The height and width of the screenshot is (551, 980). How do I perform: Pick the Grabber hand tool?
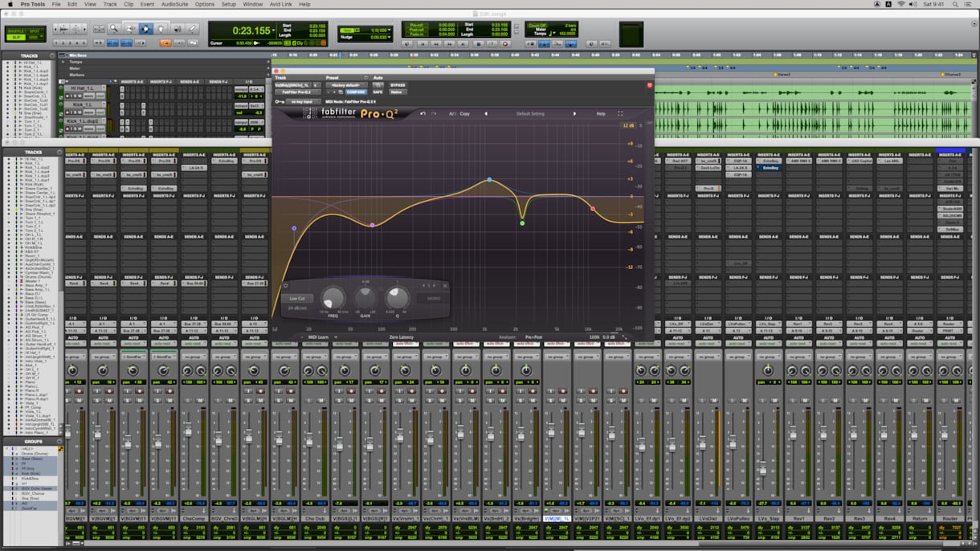point(161,29)
